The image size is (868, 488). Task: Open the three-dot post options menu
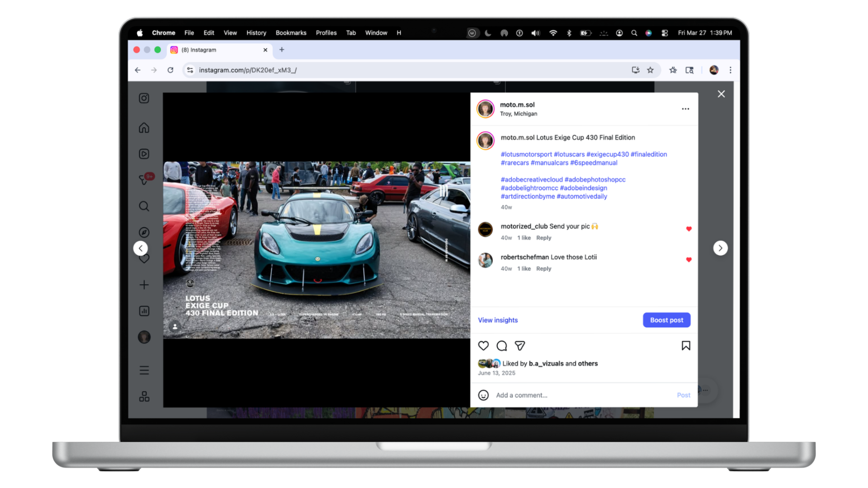pos(685,109)
